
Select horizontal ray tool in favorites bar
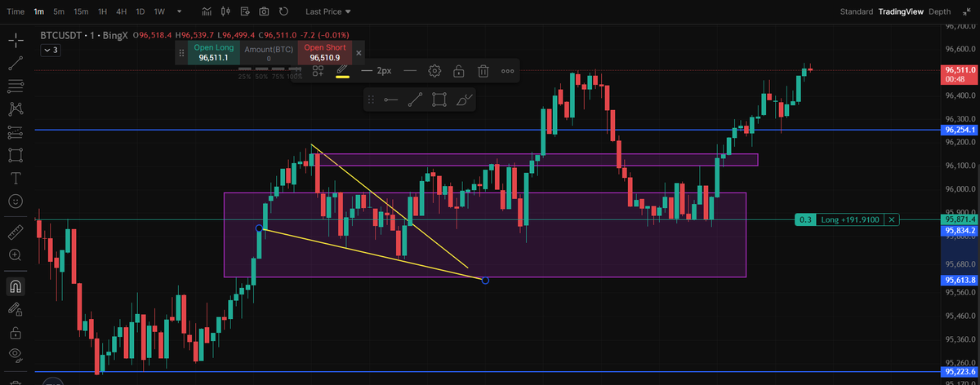tap(391, 100)
